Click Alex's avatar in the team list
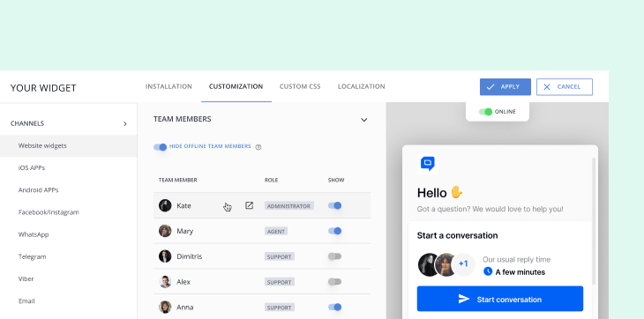The width and height of the screenshot is (644, 319). point(165,282)
